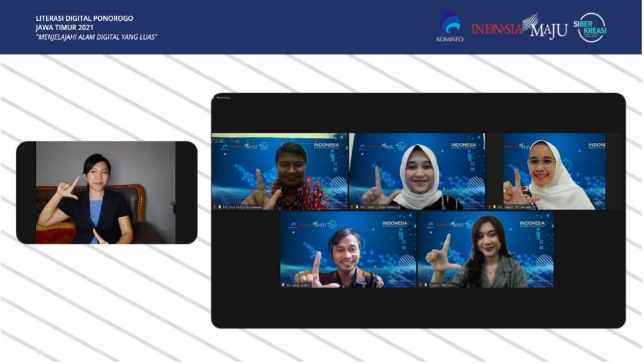Click the Kominfo logo in header
The image size is (644, 364).
[x=450, y=26]
